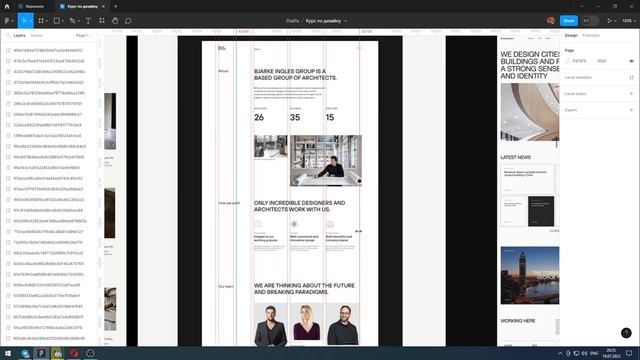The height and width of the screenshot is (360, 640).
Task: Open a new tab with plus icon
Action: point(116,7)
